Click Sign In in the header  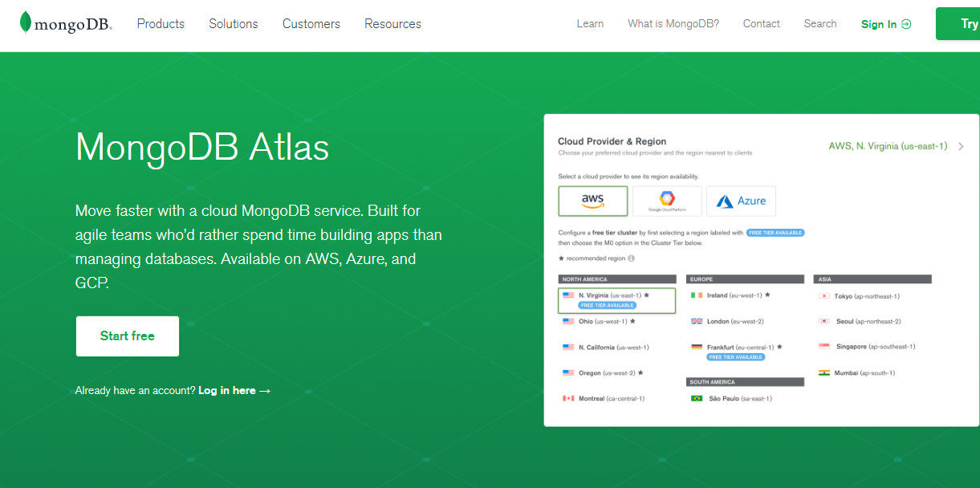(886, 24)
